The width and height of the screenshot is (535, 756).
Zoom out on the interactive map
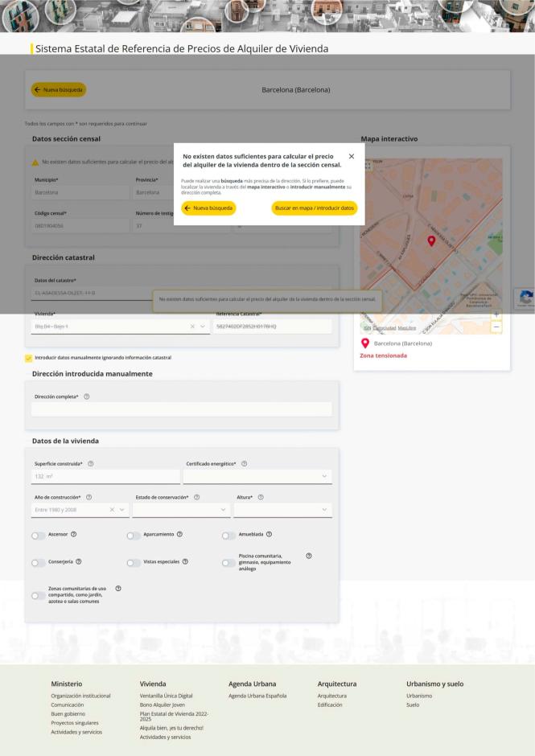(x=496, y=327)
